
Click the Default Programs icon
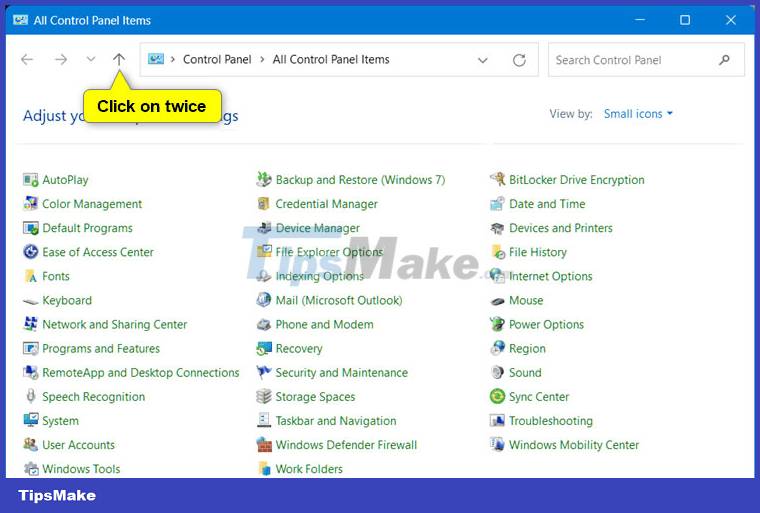pos(31,228)
